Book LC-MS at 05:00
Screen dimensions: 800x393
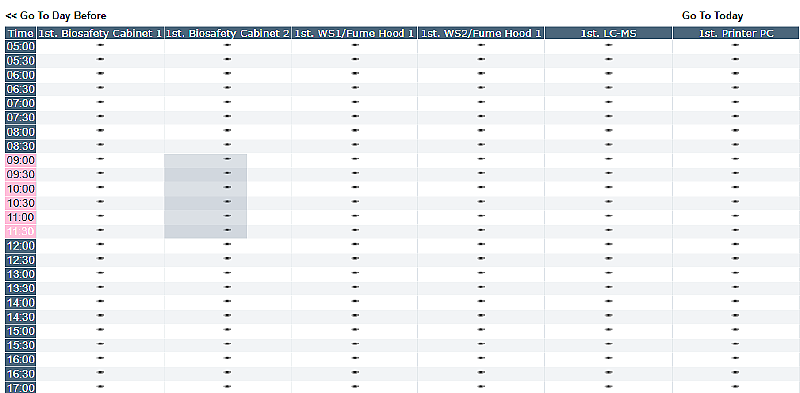(609, 45)
